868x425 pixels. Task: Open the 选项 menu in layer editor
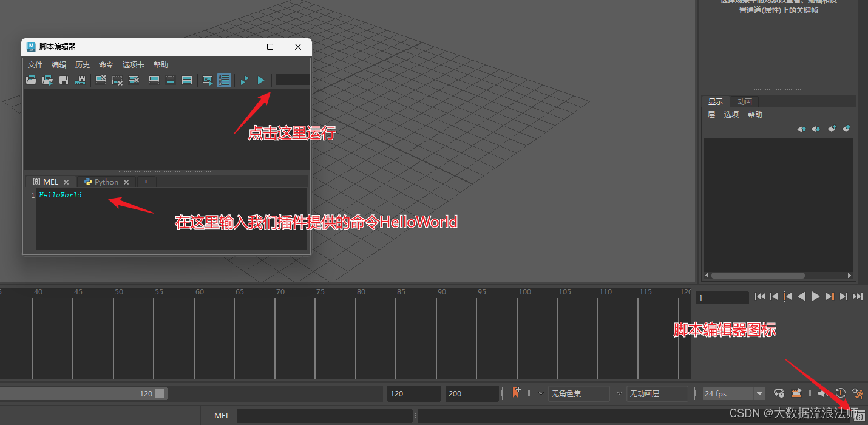click(x=731, y=114)
